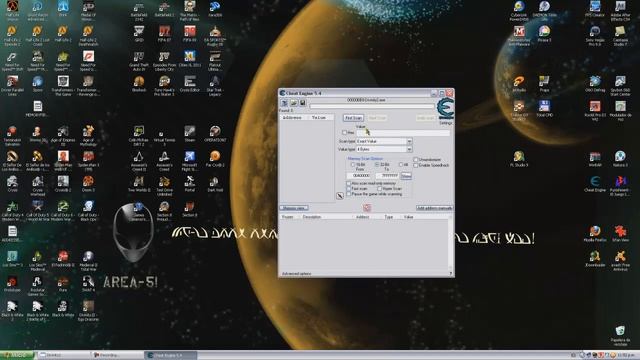Toggle the Hyper Scan checkbox
The width and height of the screenshot is (640, 360).
(x=380, y=189)
